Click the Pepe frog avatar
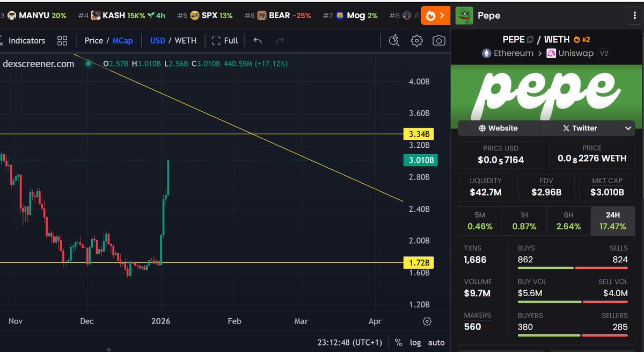Viewport: 644px width, 352px height. pyautogui.click(x=464, y=16)
